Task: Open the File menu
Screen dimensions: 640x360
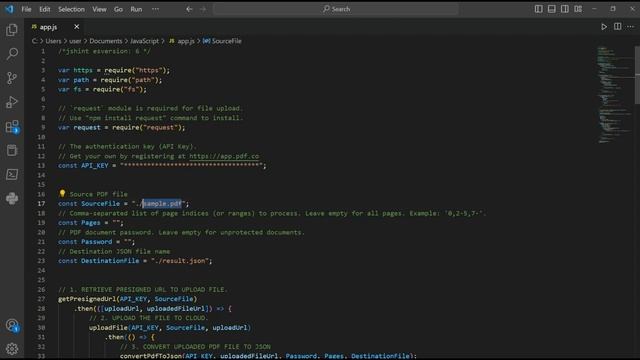Action: [x=26, y=9]
